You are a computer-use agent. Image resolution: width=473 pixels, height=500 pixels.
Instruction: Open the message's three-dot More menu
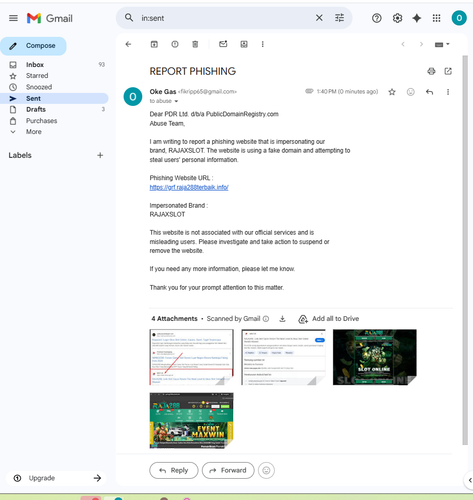[x=448, y=92]
